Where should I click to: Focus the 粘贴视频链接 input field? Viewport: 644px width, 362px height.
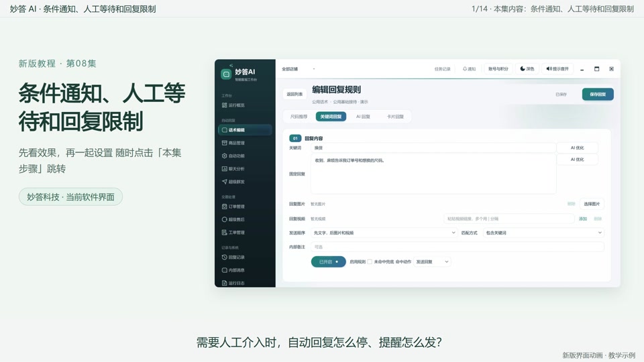[509, 219]
